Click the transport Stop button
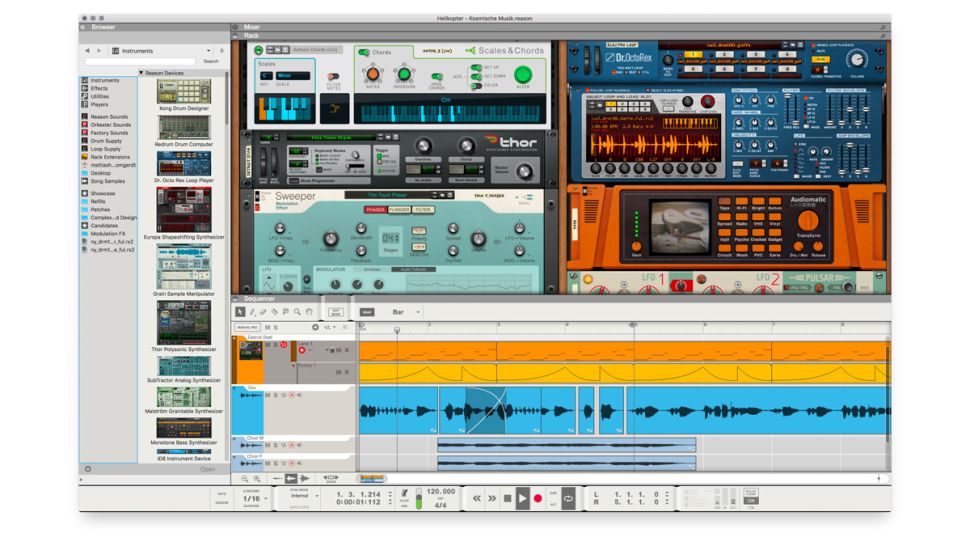This screenshot has height=546, width=970. (507, 498)
